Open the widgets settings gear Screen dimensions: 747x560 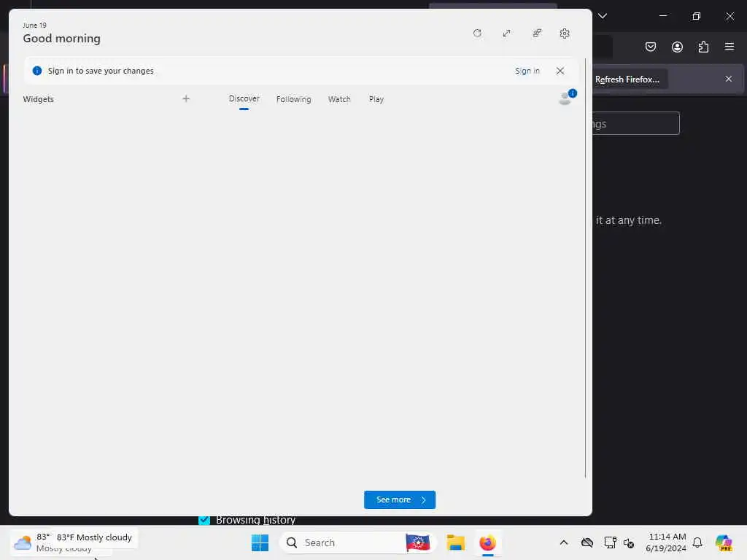pos(565,34)
